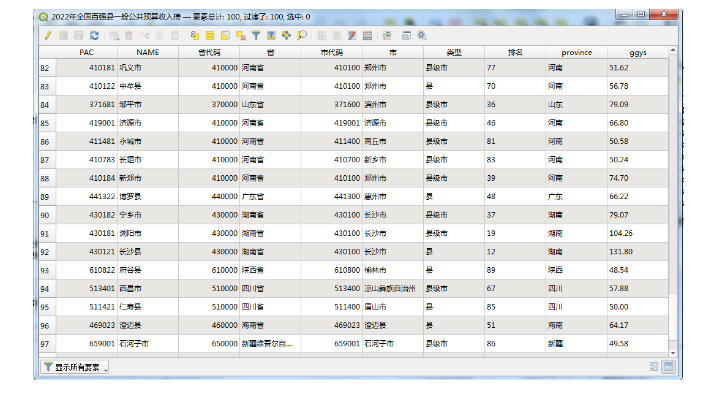Click the province column header
Image resolution: width=714 pixels, height=393 pixels.
pyautogui.click(x=576, y=52)
